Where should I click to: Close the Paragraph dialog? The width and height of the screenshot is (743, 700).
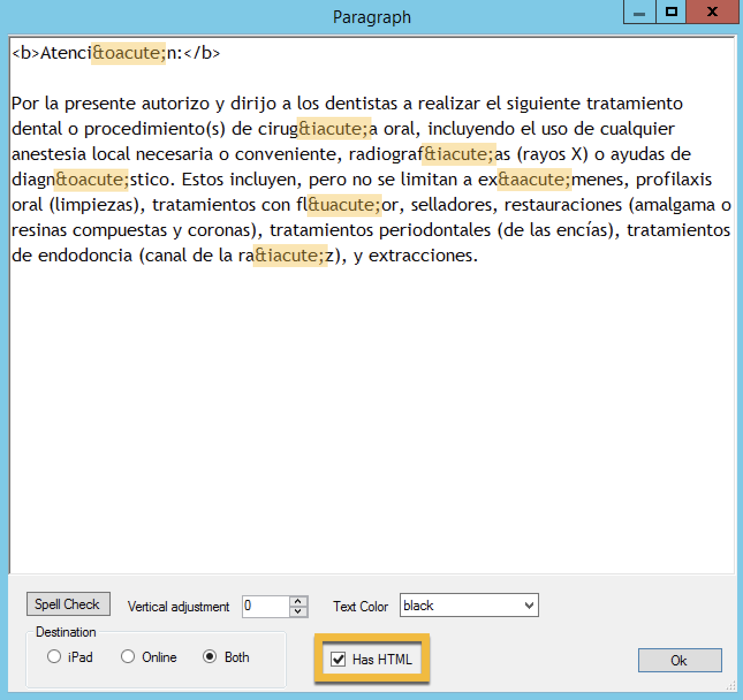[712, 13]
